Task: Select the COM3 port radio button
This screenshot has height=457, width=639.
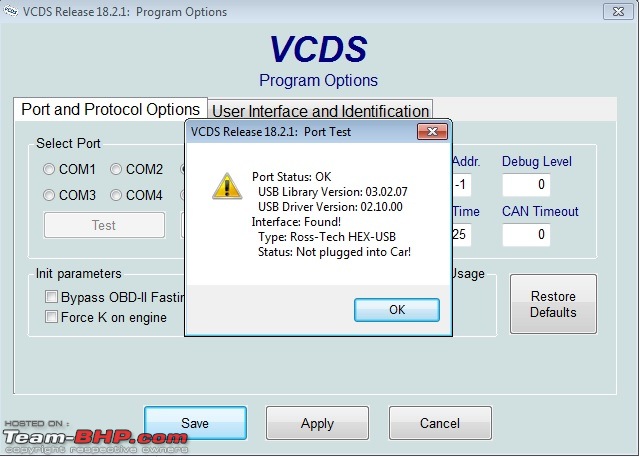Action: 49,195
